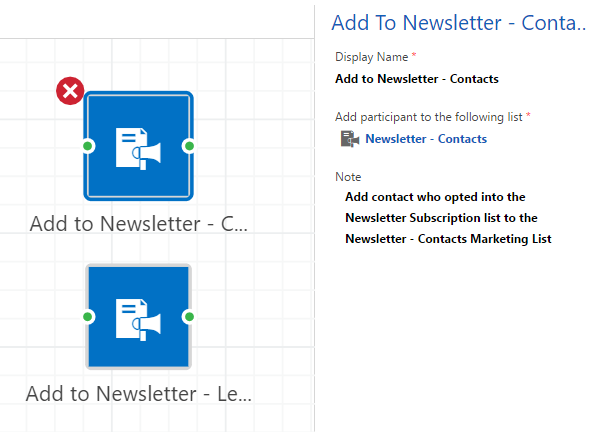This screenshot has height=432, width=591.
Task: Select the Add to Newsletter Contacts tile
Action: [138, 146]
